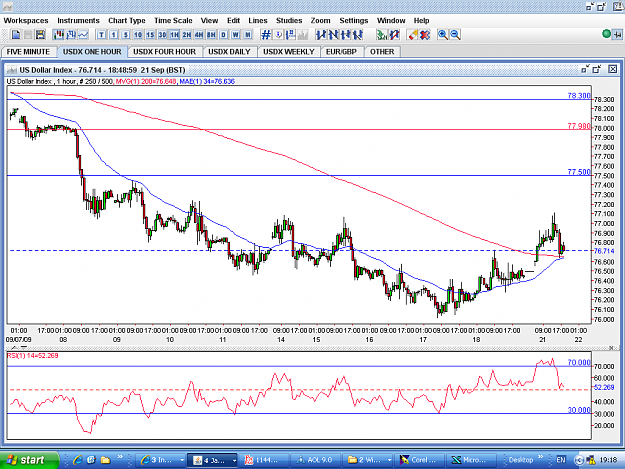
Task: Switch to the EUR/GBP tab
Action: [341, 52]
